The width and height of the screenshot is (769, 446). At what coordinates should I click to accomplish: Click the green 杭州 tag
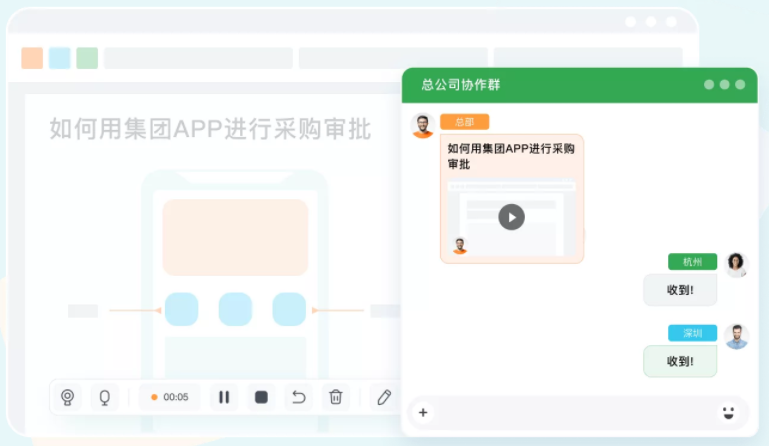point(692,262)
